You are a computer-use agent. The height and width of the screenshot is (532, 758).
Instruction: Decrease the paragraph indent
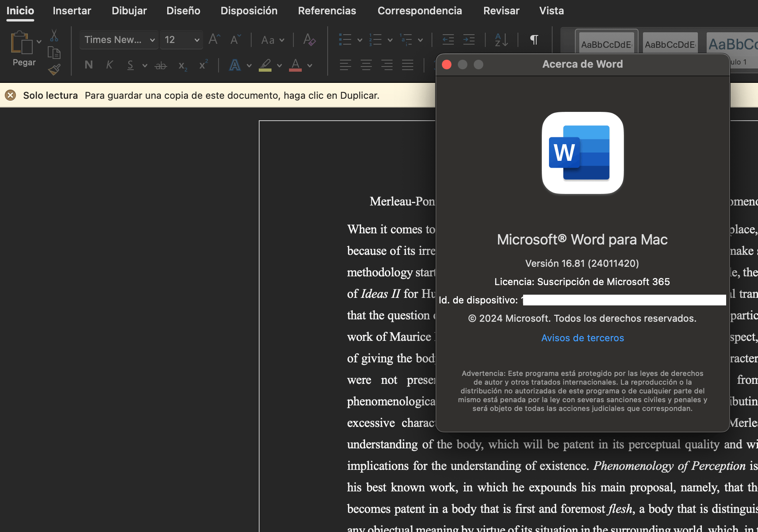(448, 39)
